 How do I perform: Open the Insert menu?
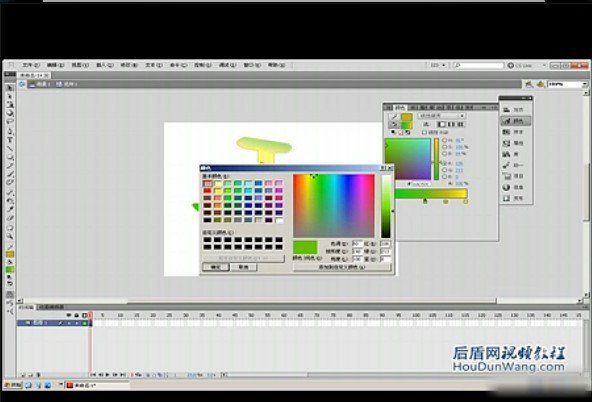(x=105, y=65)
